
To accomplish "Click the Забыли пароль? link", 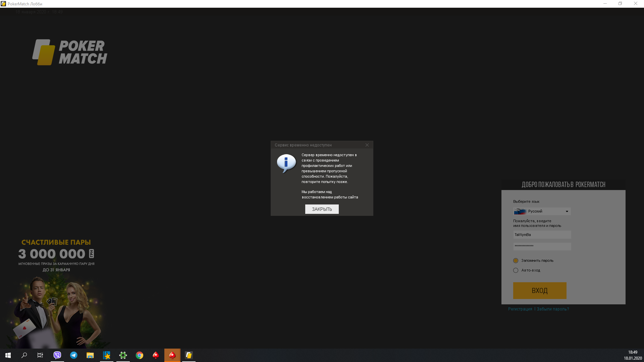I will [553, 309].
